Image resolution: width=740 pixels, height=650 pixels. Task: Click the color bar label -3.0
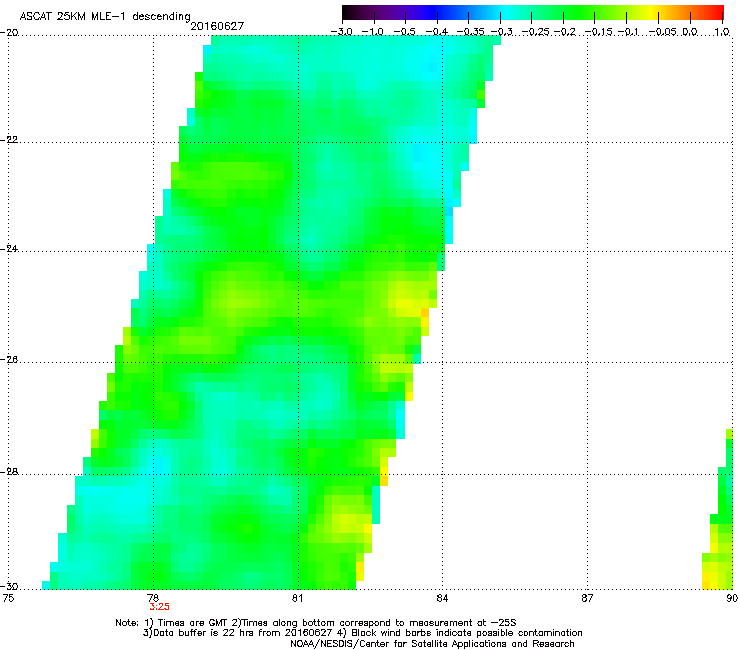tap(341, 32)
